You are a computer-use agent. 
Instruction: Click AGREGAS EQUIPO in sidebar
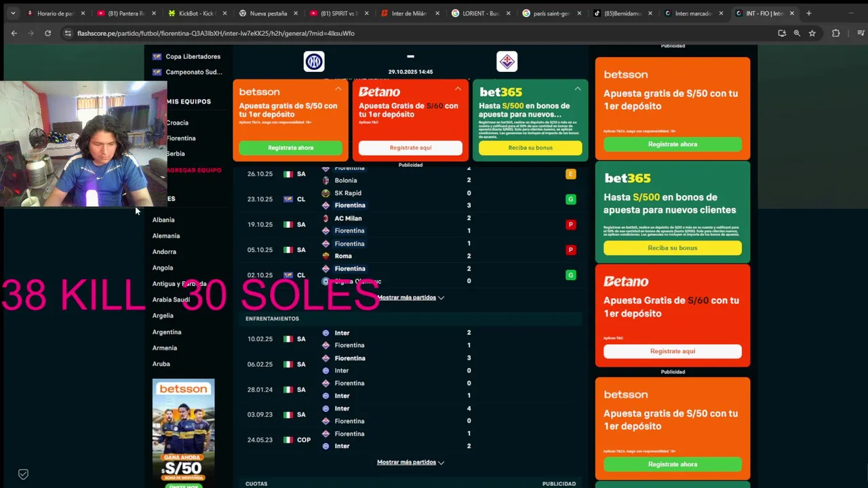193,170
